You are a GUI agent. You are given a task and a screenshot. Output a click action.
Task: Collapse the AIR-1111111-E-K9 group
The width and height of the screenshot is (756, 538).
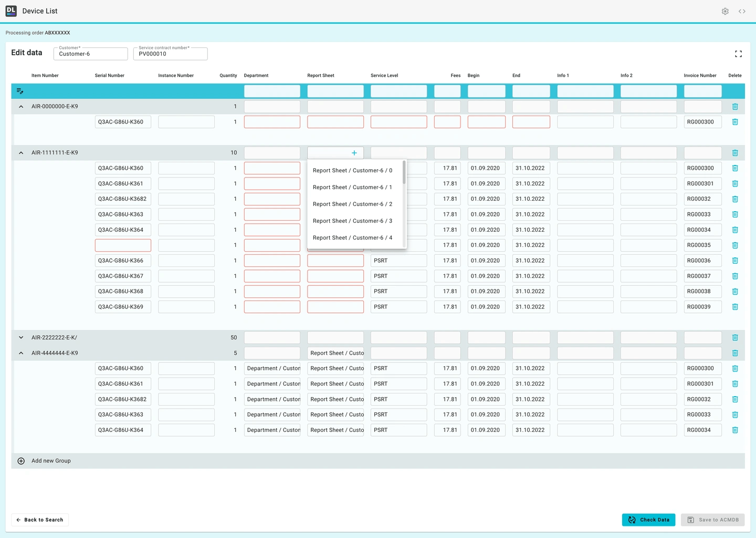click(21, 153)
